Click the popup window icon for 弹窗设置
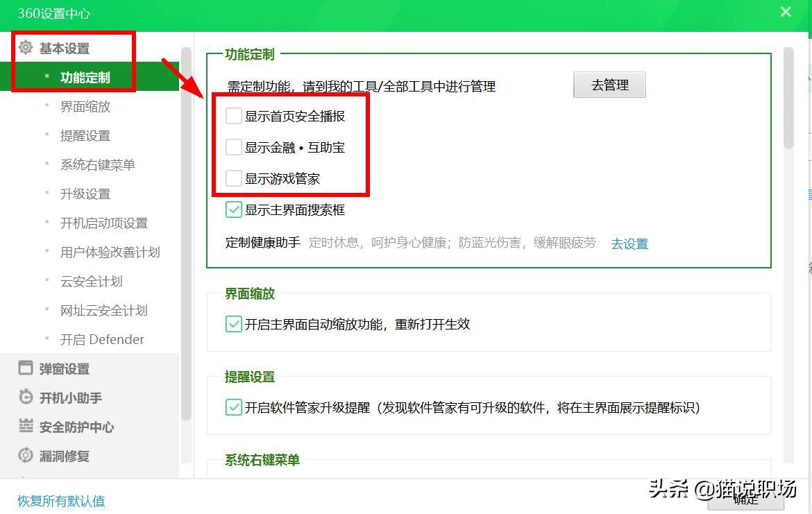 click(x=24, y=368)
